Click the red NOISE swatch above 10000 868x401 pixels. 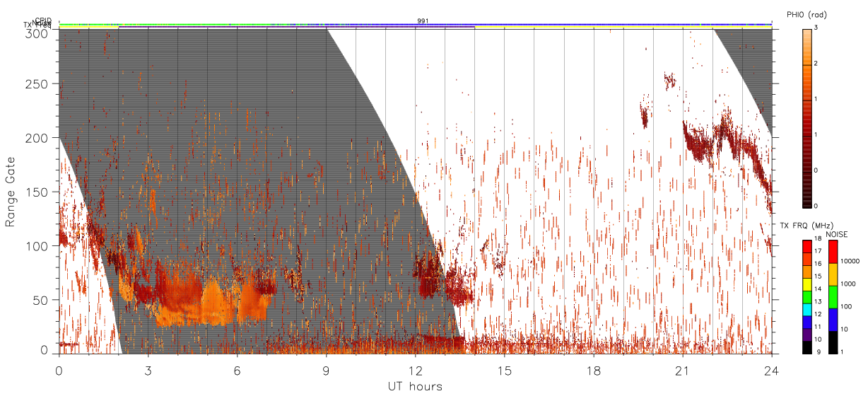[x=833, y=252]
